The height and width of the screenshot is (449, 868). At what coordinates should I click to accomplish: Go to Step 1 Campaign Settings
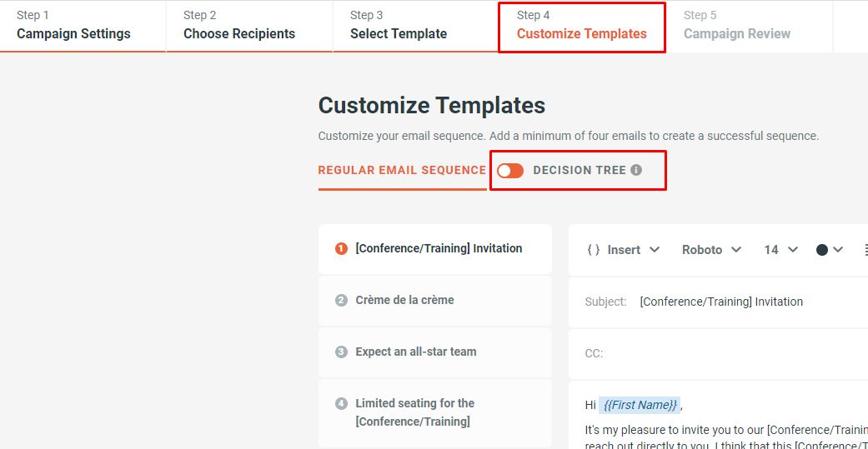74,26
